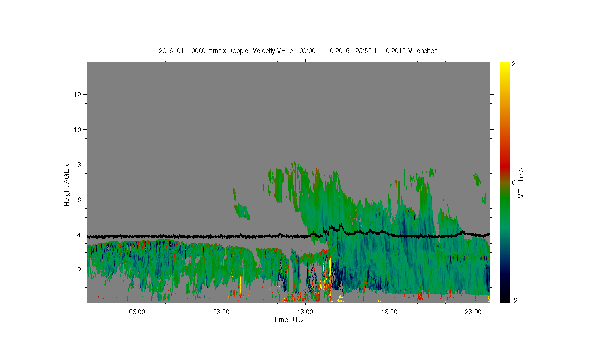Click the 03:00 time tick label
The width and height of the screenshot is (607, 364).
point(137,312)
